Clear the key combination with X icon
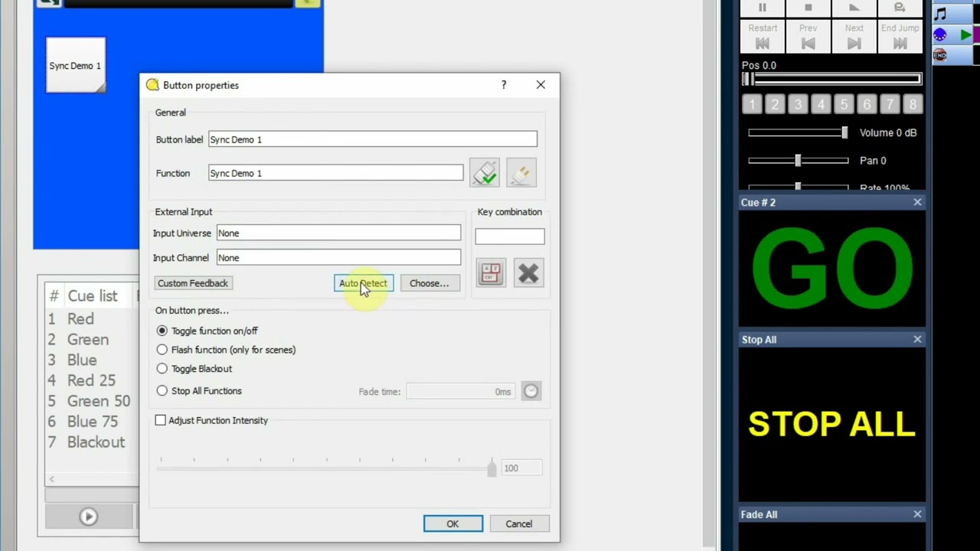 (528, 273)
